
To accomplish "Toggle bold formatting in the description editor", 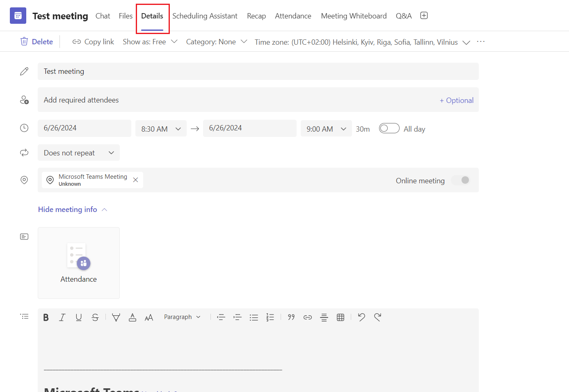I will [x=46, y=317].
